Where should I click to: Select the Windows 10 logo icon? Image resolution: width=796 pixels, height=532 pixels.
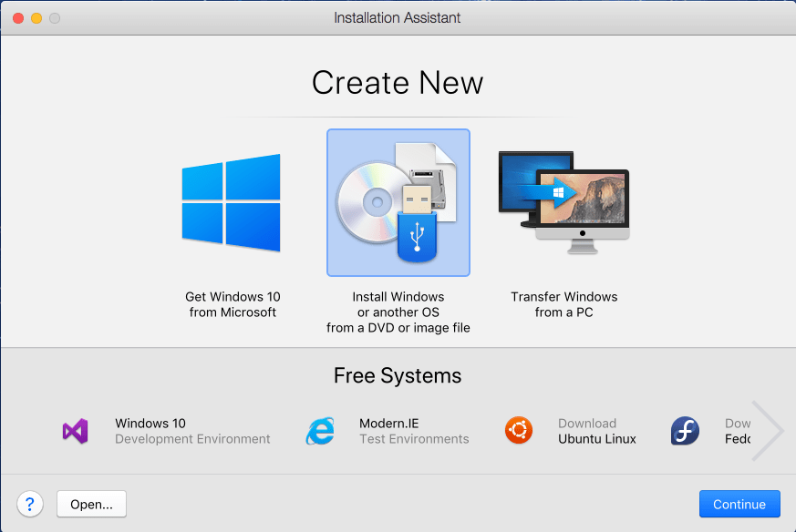[232, 202]
